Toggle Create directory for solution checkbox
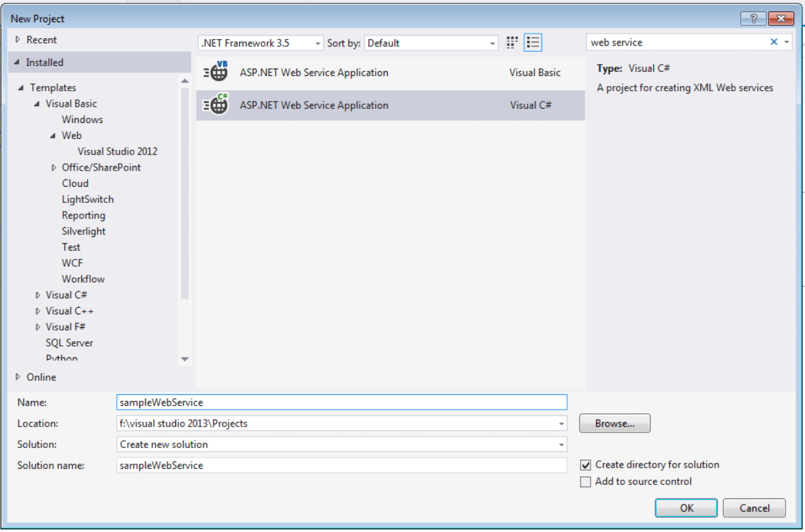Viewport: 805px width, 532px height. [x=585, y=465]
